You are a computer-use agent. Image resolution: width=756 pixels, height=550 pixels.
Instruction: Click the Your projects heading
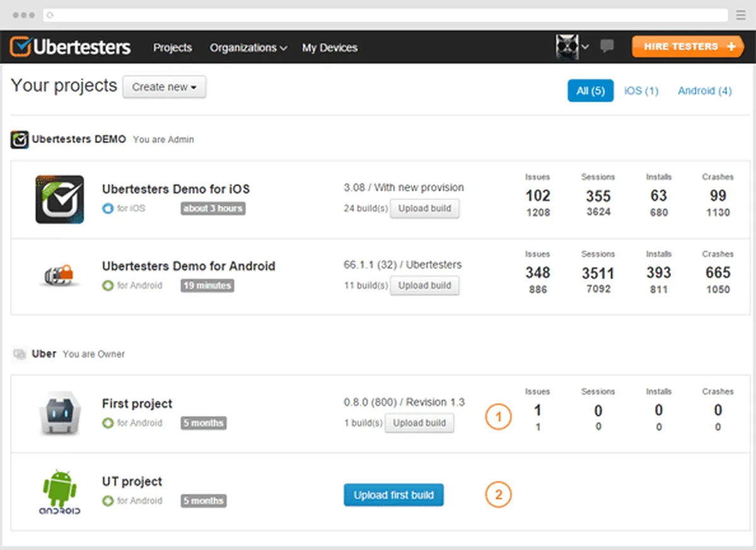point(64,86)
